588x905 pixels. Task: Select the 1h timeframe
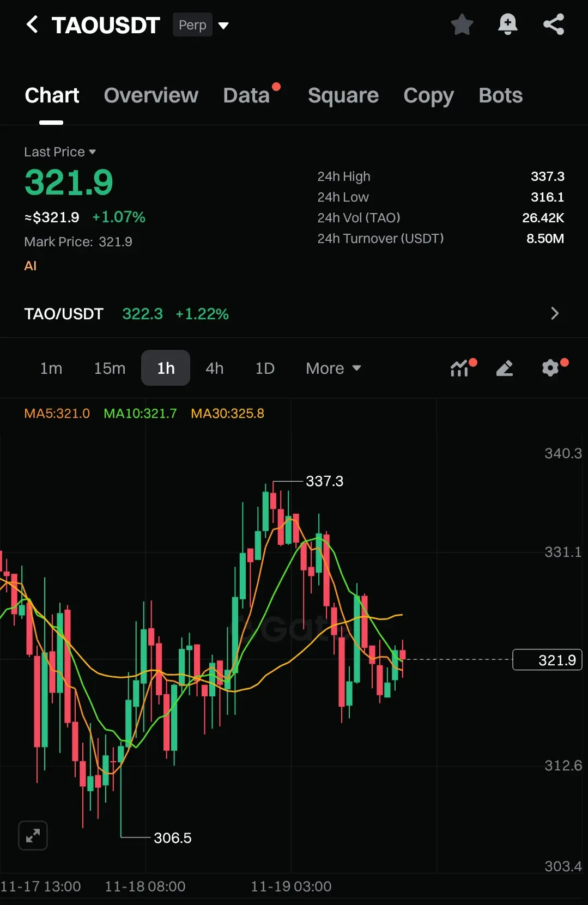pyautogui.click(x=166, y=368)
